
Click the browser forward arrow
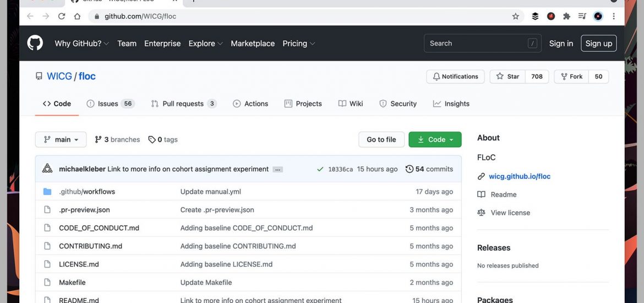46,16
